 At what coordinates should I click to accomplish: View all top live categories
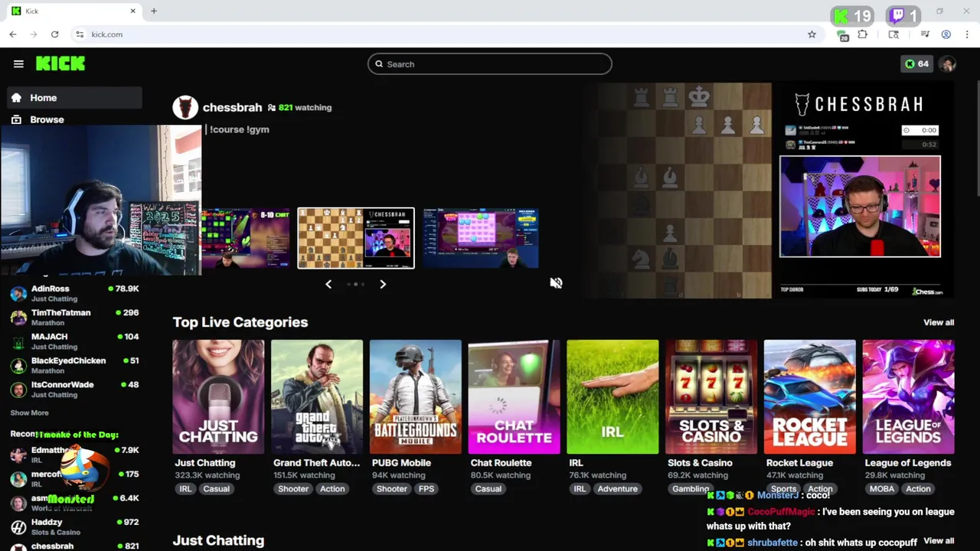click(939, 322)
